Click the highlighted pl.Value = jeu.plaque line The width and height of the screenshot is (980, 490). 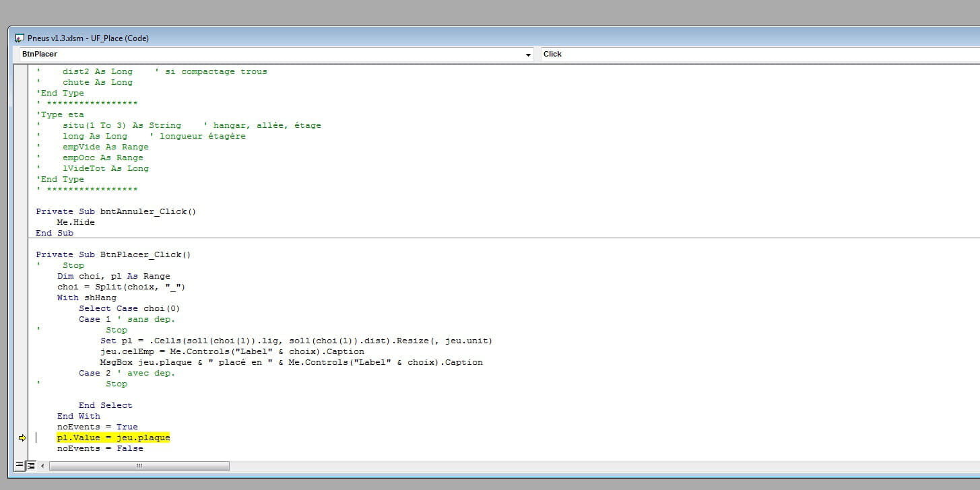pyautogui.click(x=113, y=438)
